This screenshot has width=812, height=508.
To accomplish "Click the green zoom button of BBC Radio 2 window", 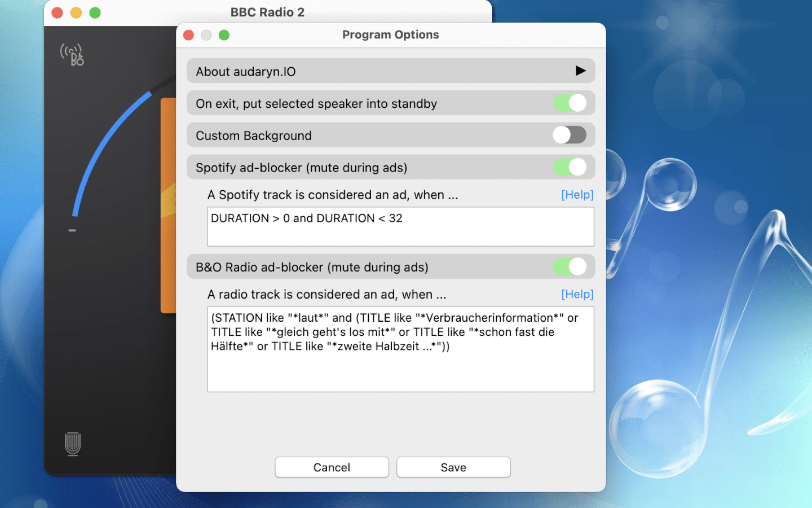I will coord(95,12).
